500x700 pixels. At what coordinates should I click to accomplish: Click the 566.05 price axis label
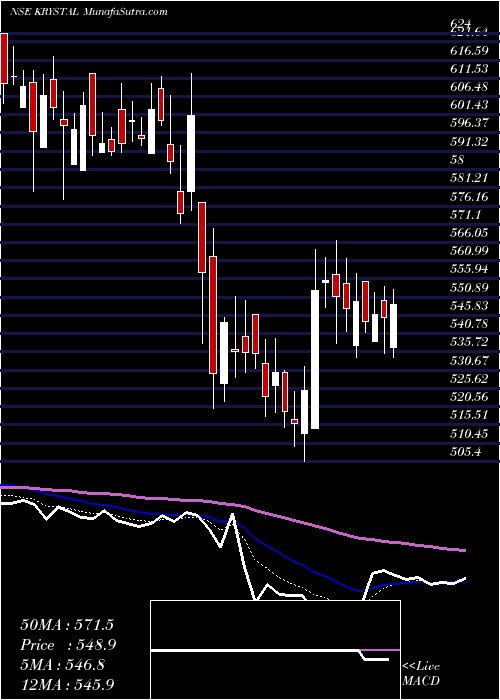click(469, 233)
